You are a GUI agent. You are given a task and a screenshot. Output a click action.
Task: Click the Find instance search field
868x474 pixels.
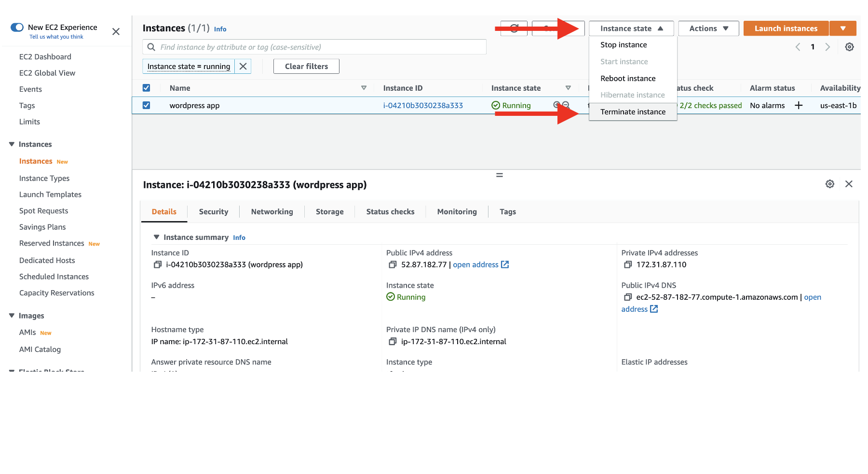point(314,47)
